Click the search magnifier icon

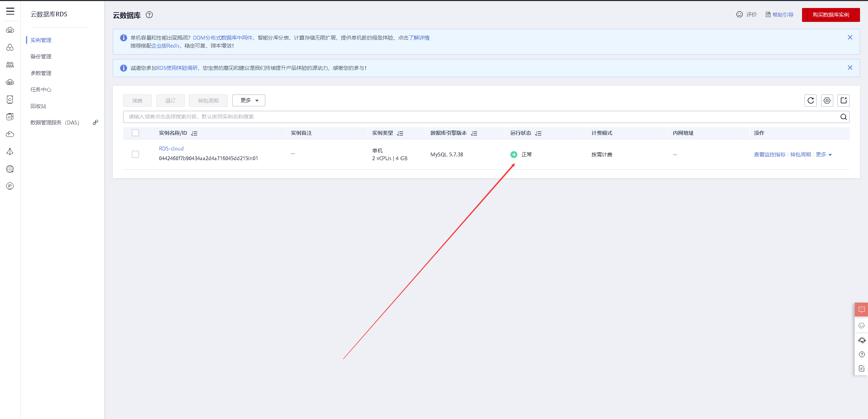[x=843, y=117]
